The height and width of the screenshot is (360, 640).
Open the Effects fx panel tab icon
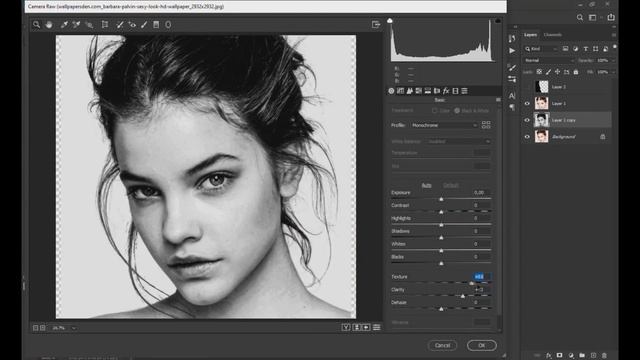pyautogui.click(x=446, y=91)
